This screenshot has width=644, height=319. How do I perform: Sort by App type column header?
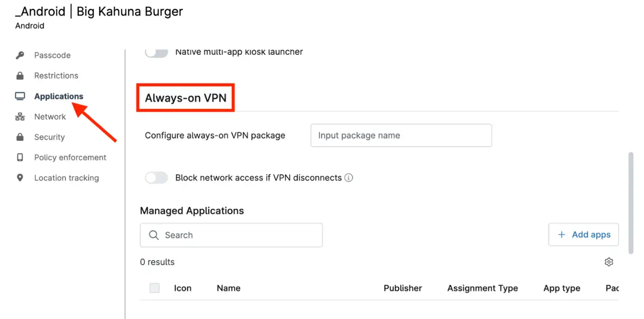pos(562,288)
